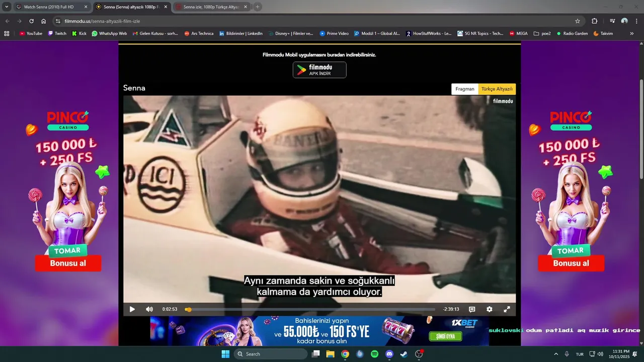Screen dimensions: 644x362
Task: Open Twitch bookmark
Action: [57, 34]
